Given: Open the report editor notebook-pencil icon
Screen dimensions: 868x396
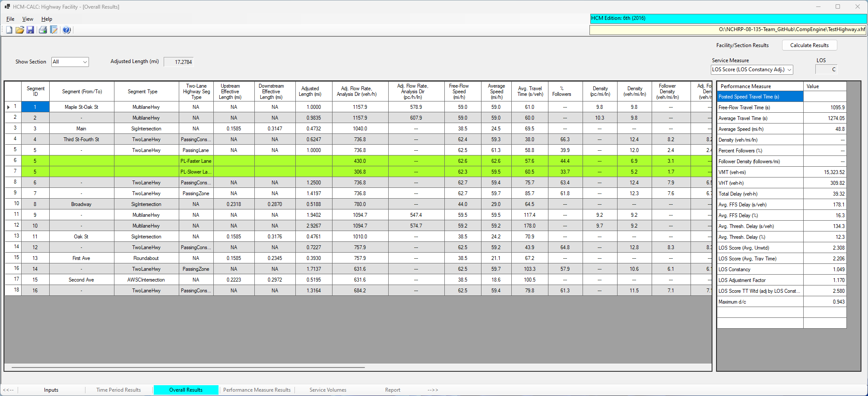Looking at the screenshot, I should 54,29.
